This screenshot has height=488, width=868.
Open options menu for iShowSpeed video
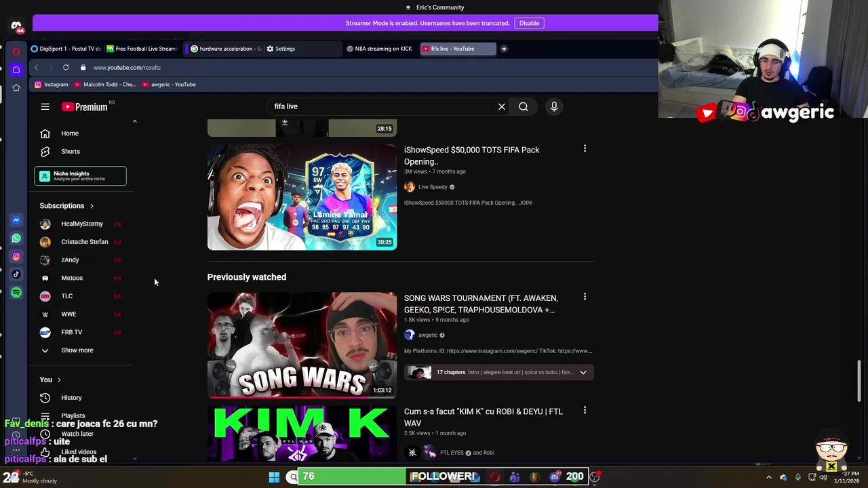coord(585,148)
